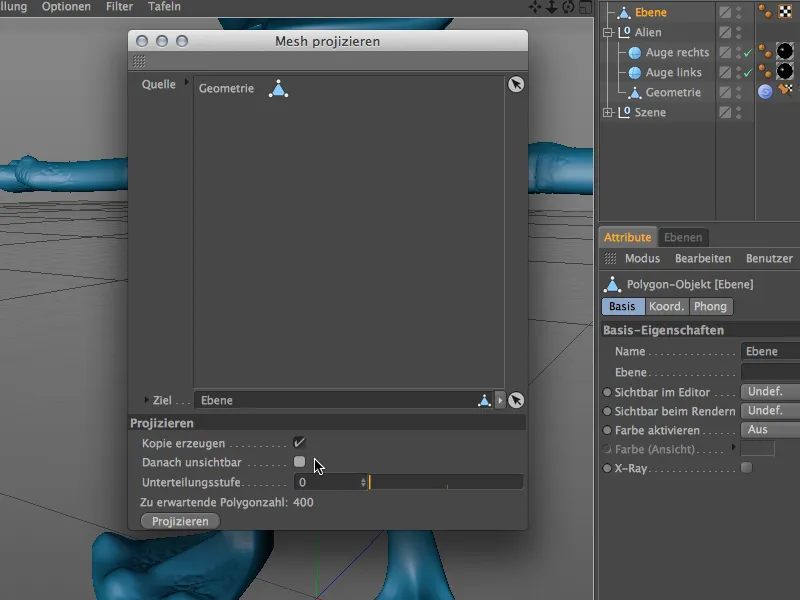This screenshot has height=600, width=800.
Task: Click the viewport move camera icon
Action: pyautogui.click(x=535, y=7)
